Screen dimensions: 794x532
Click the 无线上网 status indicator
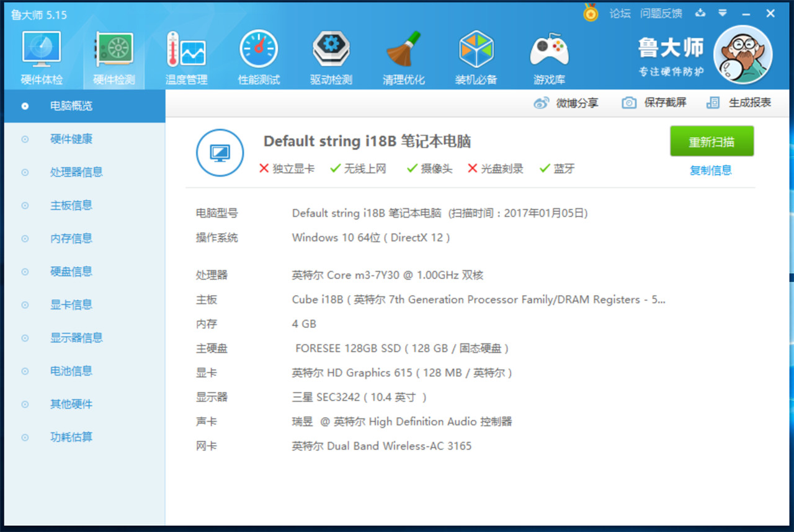tap(358, 169)
